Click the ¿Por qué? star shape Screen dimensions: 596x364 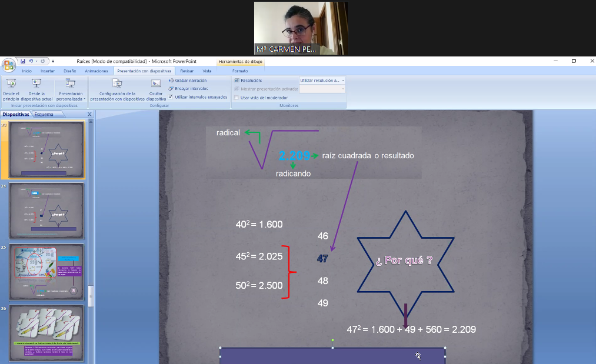tap(405, 260)
